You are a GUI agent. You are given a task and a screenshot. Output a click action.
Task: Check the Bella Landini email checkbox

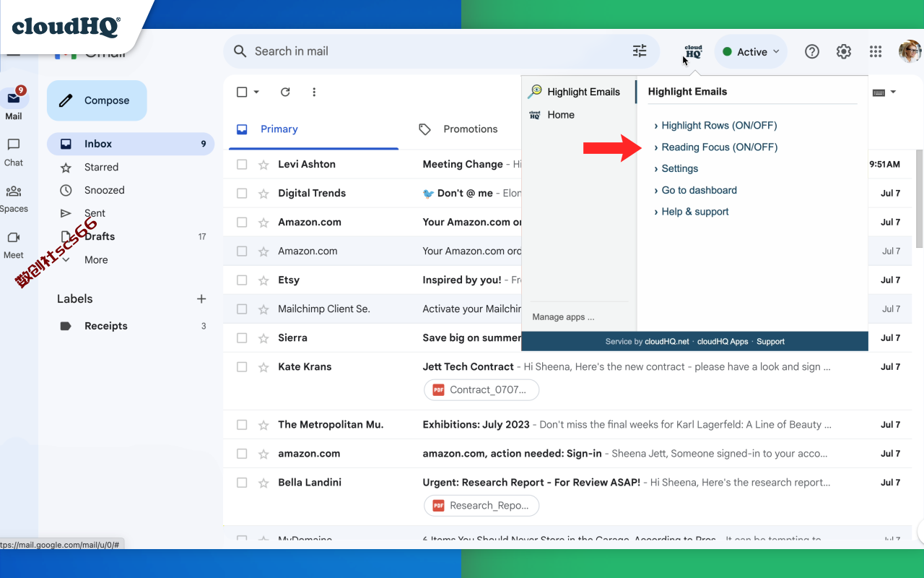242,482
